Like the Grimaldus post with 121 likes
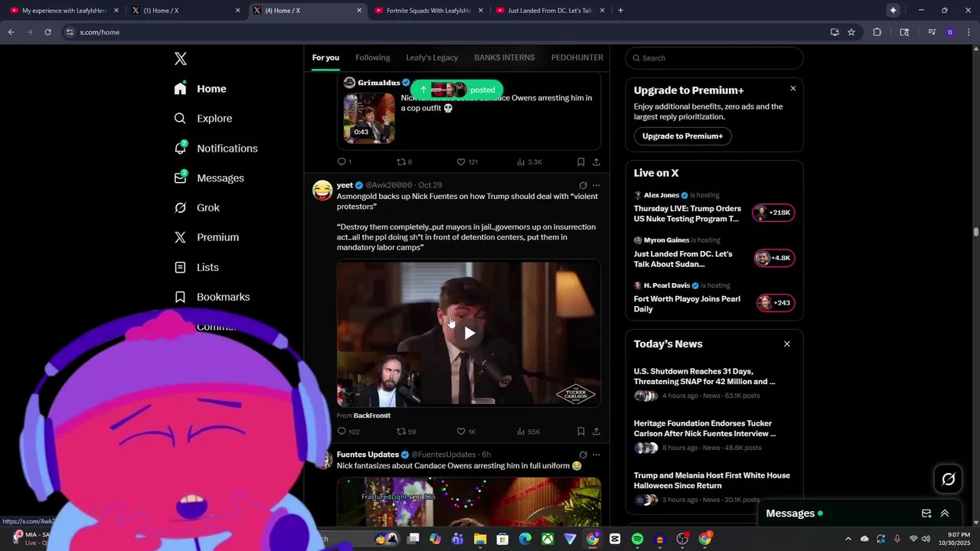 pyautogui.click(x=461, y=161)
